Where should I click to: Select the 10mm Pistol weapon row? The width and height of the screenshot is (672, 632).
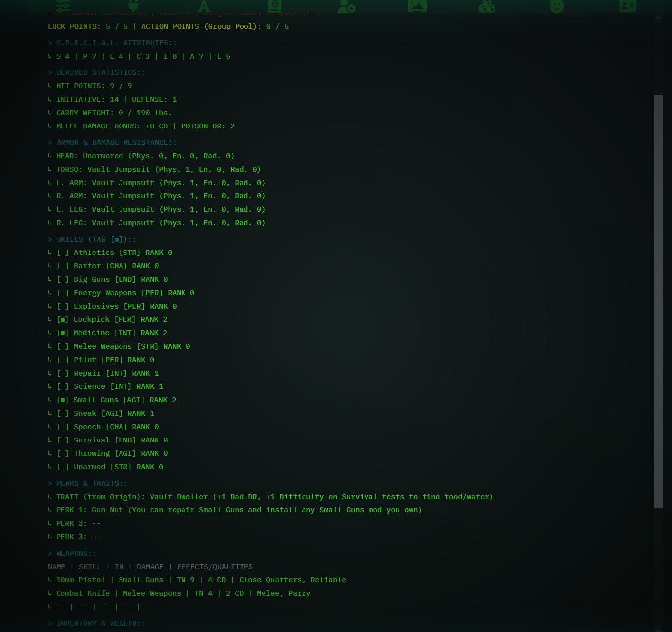pyautogui.click(x=197, y=580)
